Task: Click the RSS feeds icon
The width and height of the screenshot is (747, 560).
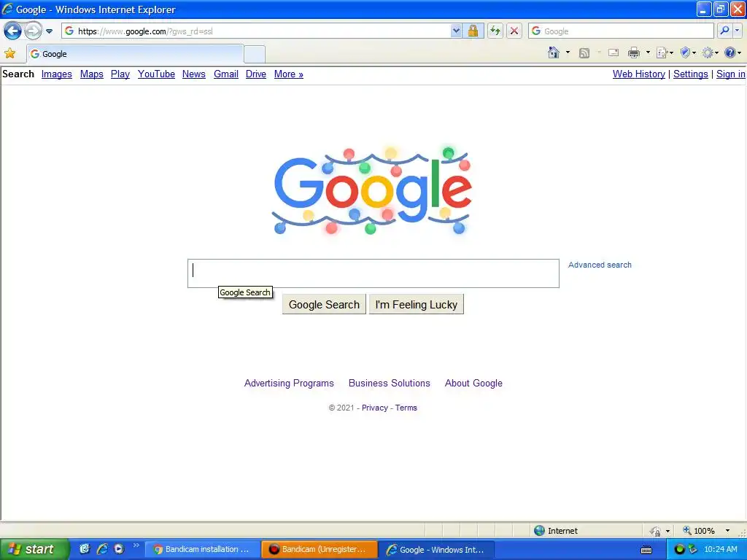Action: pos(584,52)
